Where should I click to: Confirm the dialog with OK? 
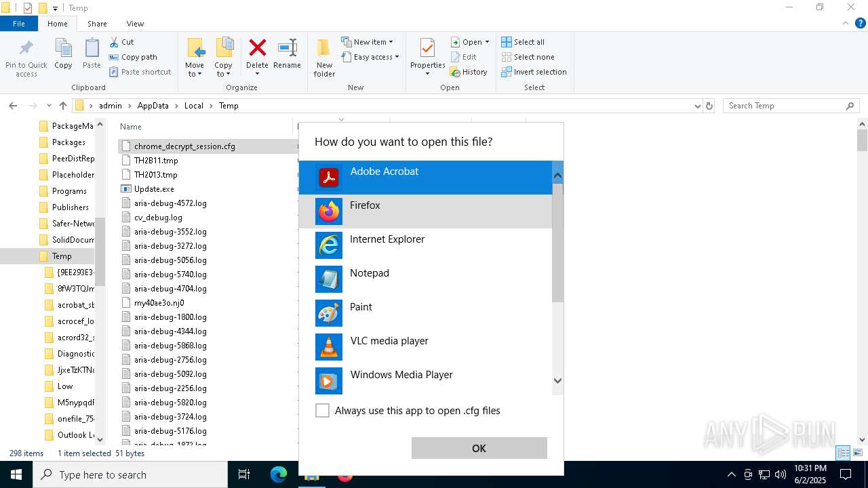[479, 448]
